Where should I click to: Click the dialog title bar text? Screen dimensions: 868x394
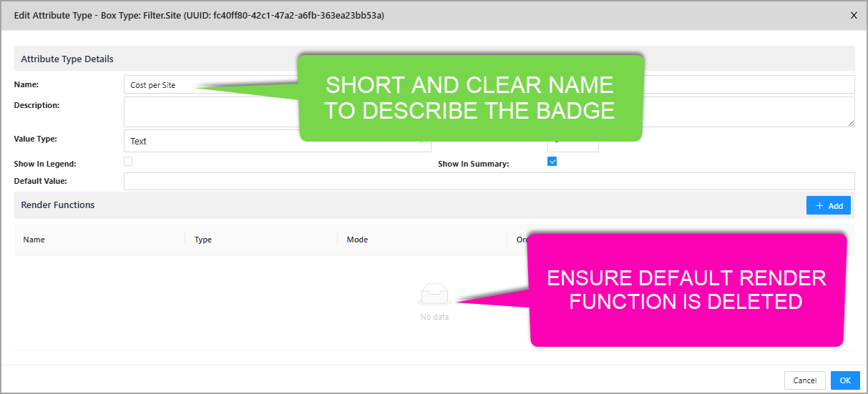[199, 15]
